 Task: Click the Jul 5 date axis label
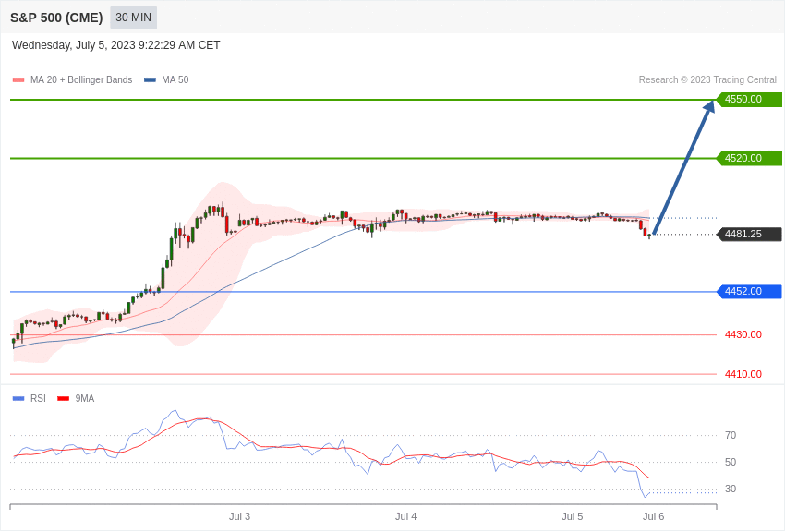click(x=573, y=517)
